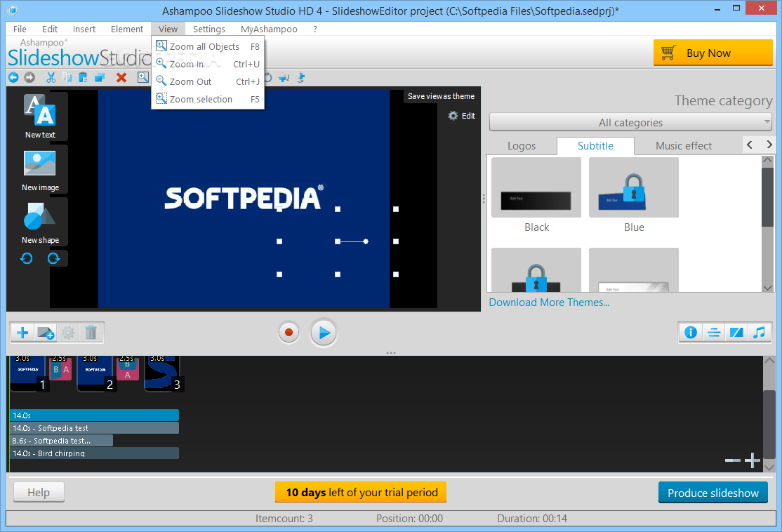Image resolution: width=782 pixels, height=532 pixels.
Task: Select the Black subtitle theme thumbnail
Action: [x=536, y=187]
